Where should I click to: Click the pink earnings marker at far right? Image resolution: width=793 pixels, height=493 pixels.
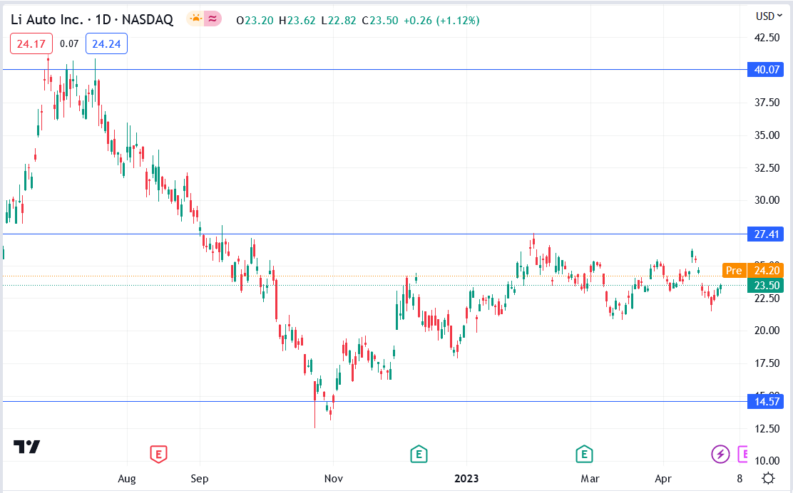(x=743, y=454)
